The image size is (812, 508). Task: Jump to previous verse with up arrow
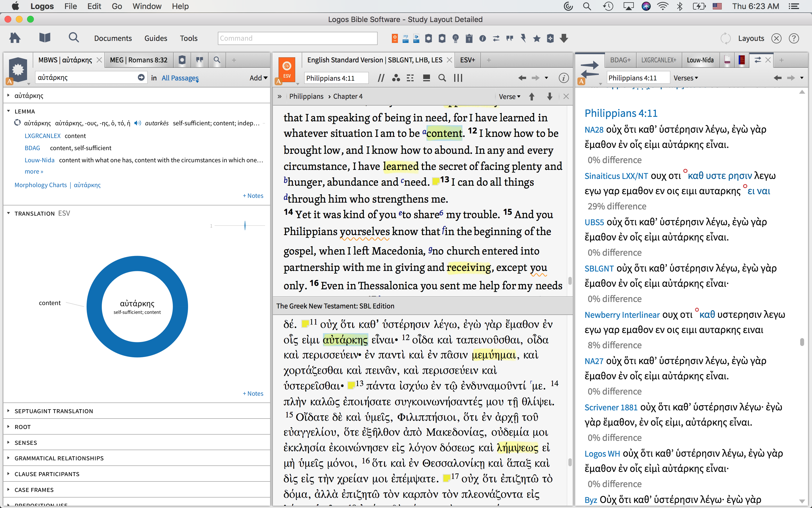point(531,97)
